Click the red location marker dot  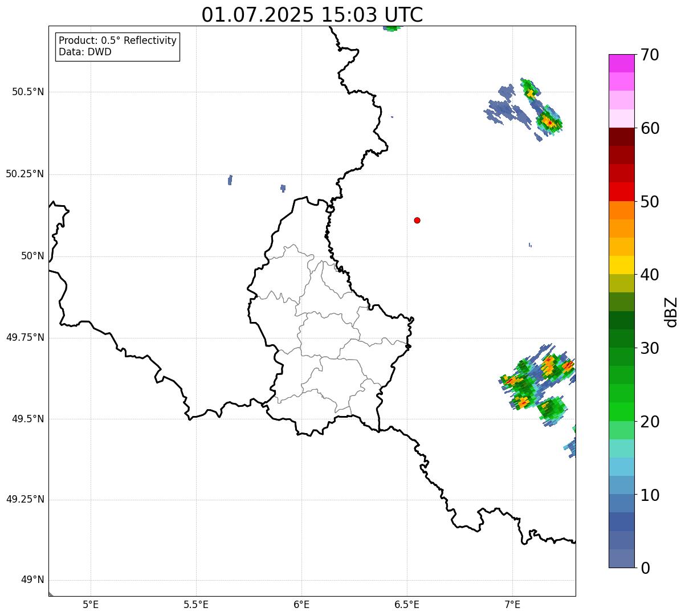tap(417, 220)
